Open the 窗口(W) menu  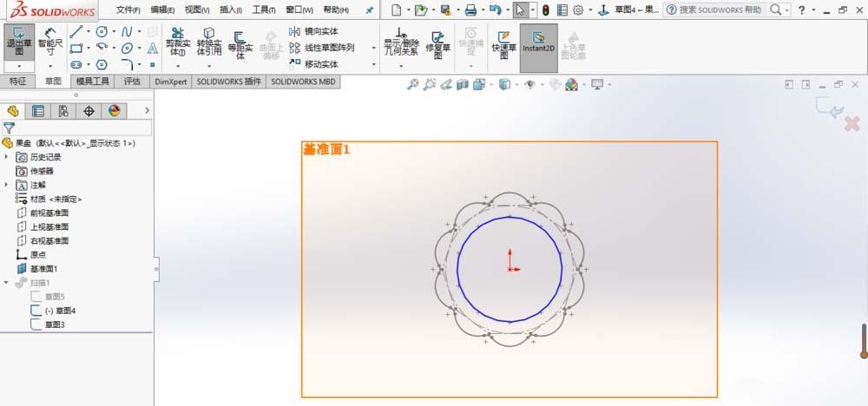click(x=299, y=10)
